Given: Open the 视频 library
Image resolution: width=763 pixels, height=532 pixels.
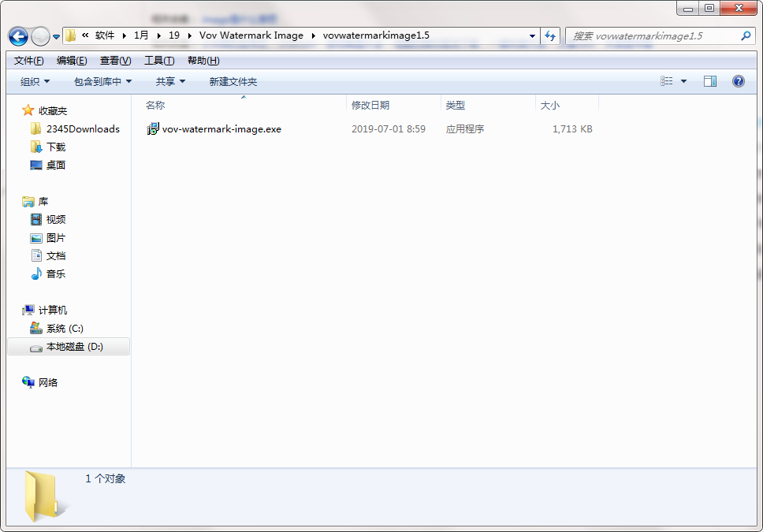Looking at the screenshot, I should pyautogui.click(x=56, y=220).
